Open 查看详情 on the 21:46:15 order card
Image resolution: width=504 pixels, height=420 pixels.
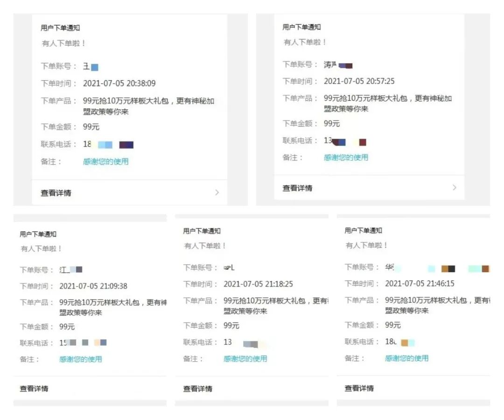(359, 388)
